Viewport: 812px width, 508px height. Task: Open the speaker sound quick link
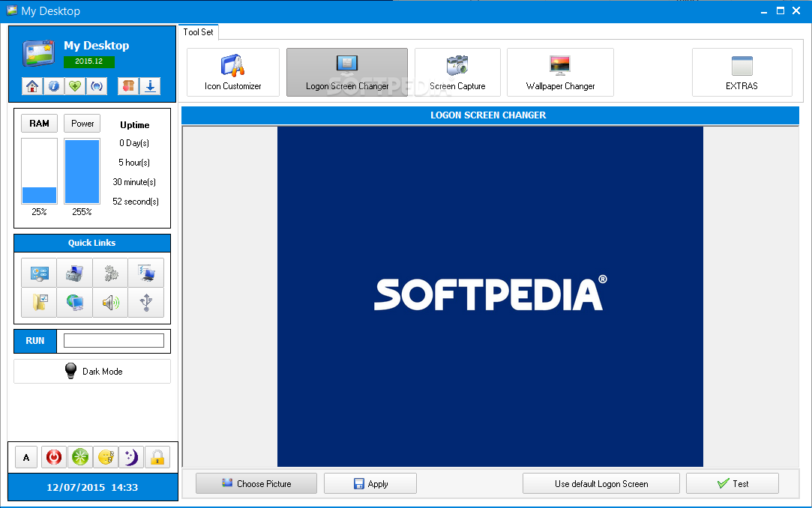[x=110, y=302]
